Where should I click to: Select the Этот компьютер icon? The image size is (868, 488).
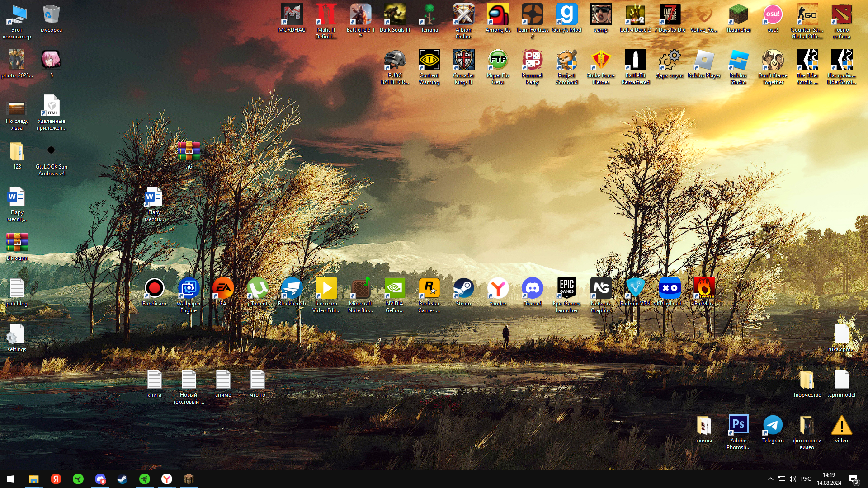pos(17,22)
